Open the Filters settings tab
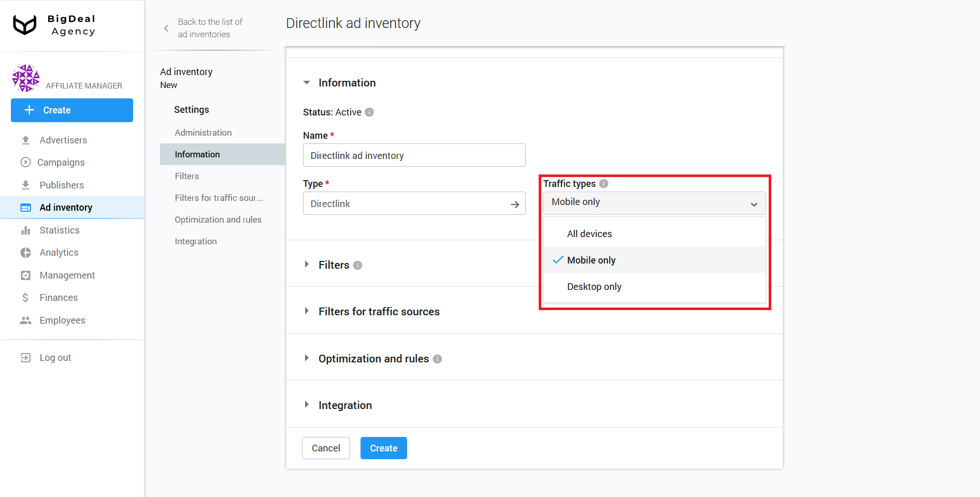The height and width of the screenshot is (497, 980). pyautogui.click(x=186, y=176)
